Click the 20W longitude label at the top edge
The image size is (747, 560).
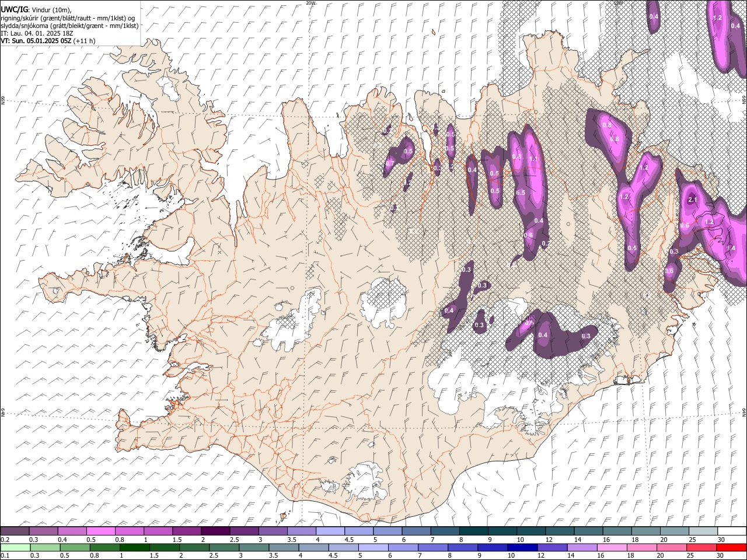click(x=310, y=3)
